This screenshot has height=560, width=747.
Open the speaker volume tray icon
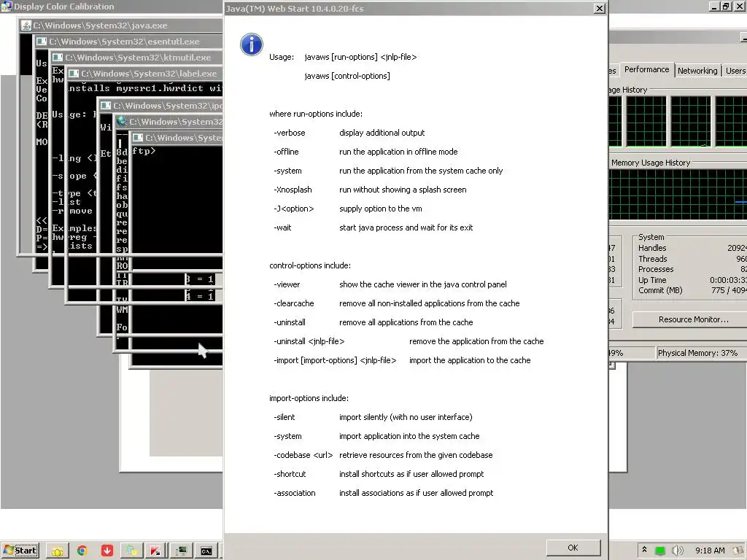(677, 551)
